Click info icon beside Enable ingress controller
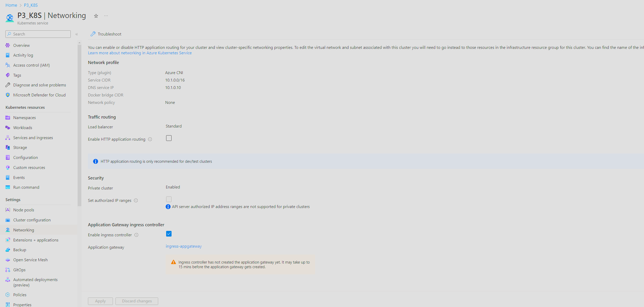 (137, 235)
